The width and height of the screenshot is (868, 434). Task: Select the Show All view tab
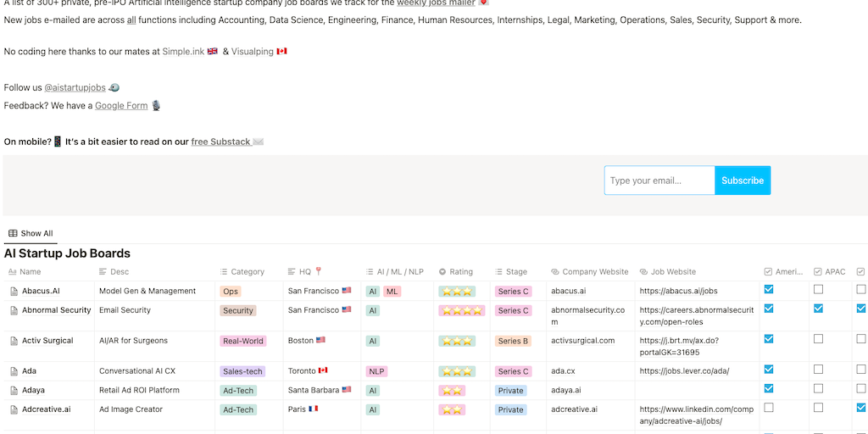tap(31, 233)
